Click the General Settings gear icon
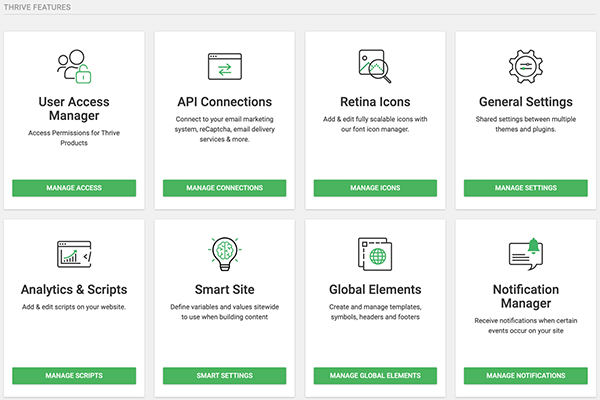This screenshot has width=600, height=400. 526,67
